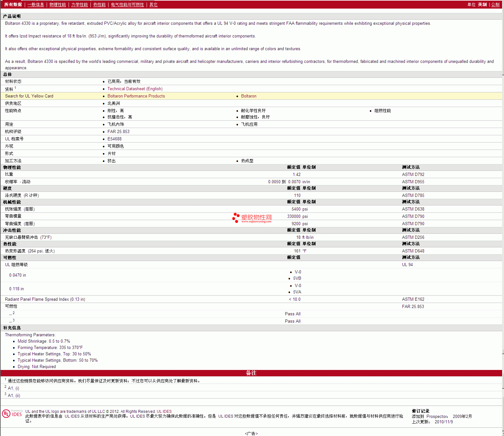Switch to the 物理性能 tab
This screenshot has width=504, height=436.
tap(57, 4)
